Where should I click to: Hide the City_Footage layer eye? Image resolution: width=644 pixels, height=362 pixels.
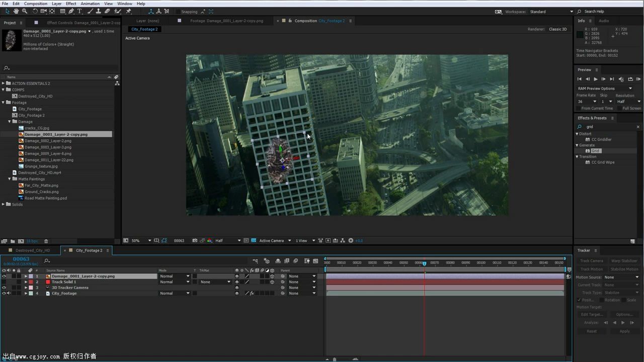(4, 293)
